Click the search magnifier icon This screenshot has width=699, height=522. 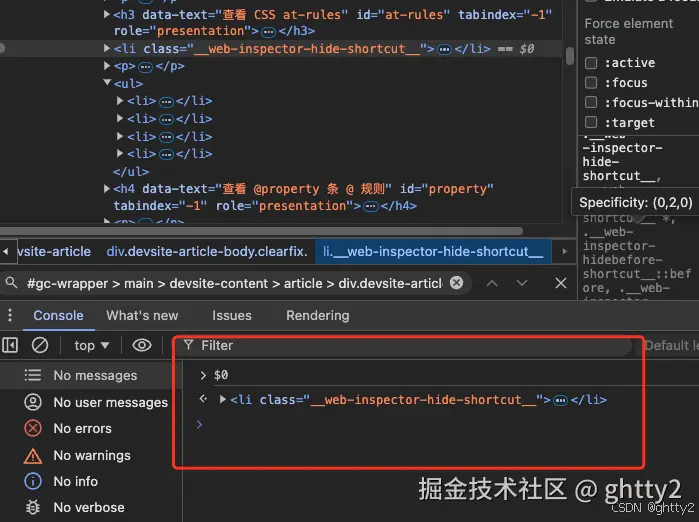(x=12, y=283)
